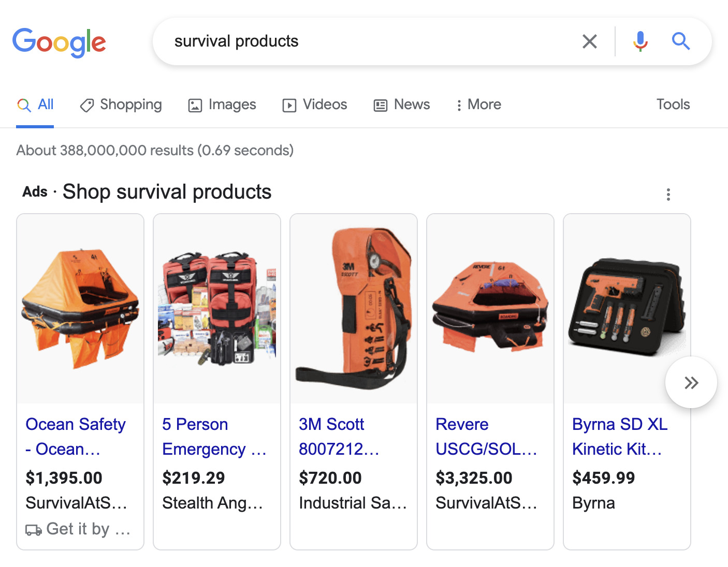Viewport: 728px width, 567px height.
Task: Click the microphone voice search icon
Action: pyautogui.click(x=640, y=41)
